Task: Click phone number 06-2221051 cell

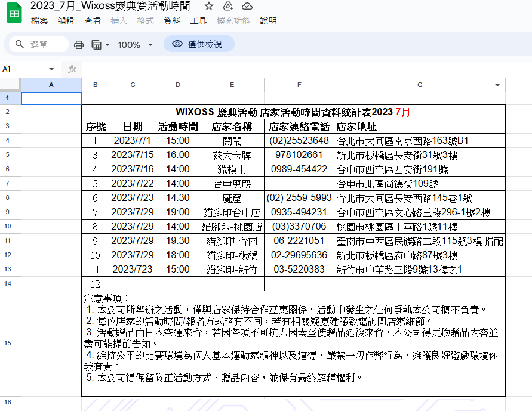Action: (299, 241)
